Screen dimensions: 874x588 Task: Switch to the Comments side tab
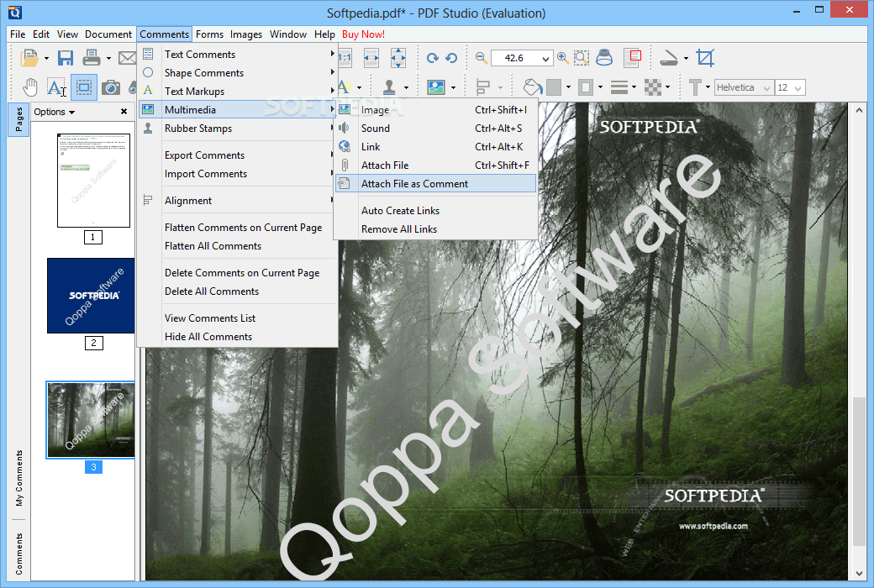(x=19, y=554)
